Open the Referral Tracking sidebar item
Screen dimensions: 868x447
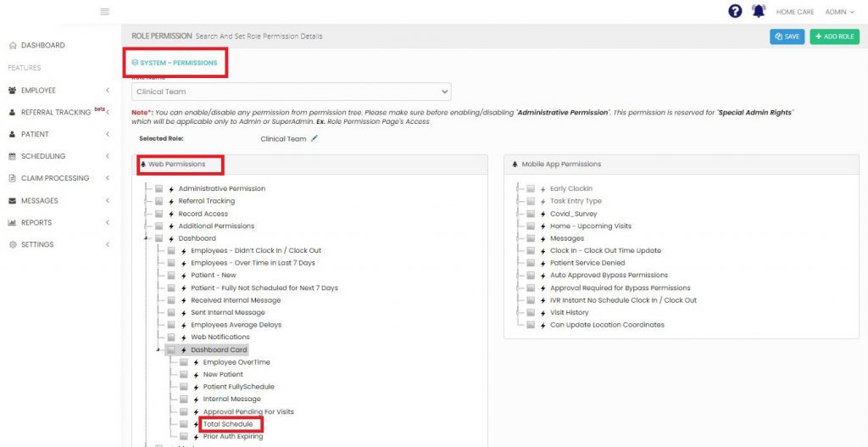click(56, 113)
